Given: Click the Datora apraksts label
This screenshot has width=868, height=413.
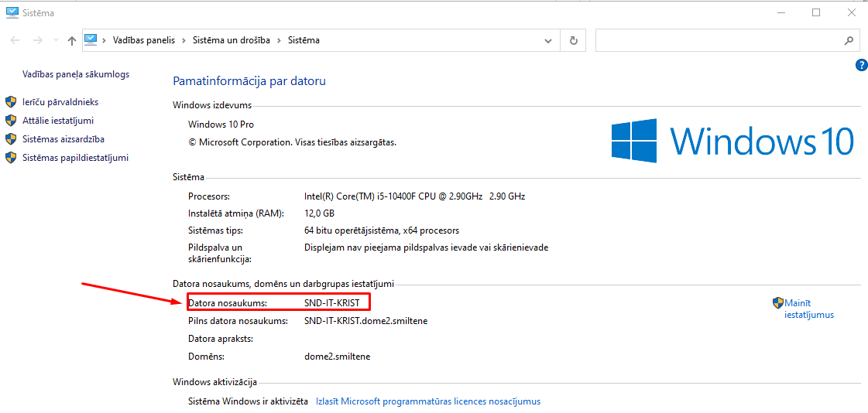Looking at the screenshot, I should [221, 338].
